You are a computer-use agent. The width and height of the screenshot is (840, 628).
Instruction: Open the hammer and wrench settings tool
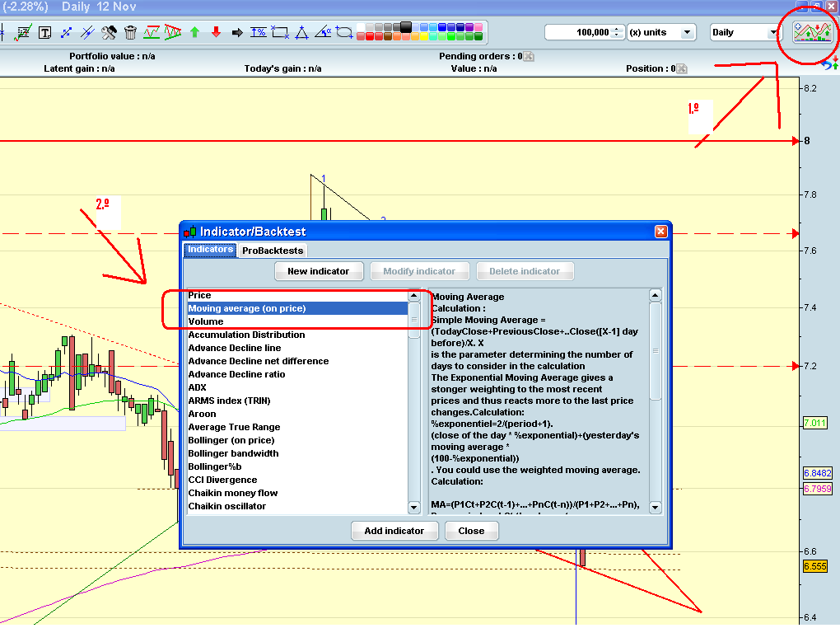[x=109, y=33]
